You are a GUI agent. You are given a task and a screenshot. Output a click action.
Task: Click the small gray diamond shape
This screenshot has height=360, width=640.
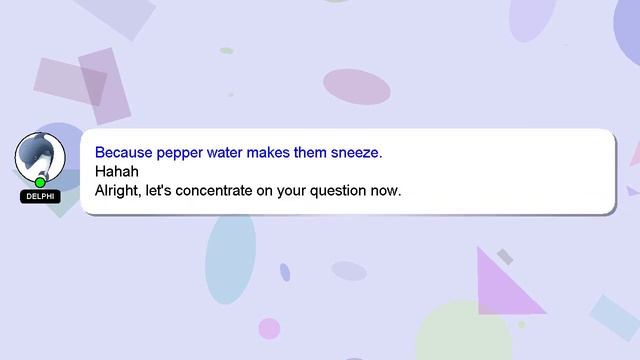(x=505, y=257)
